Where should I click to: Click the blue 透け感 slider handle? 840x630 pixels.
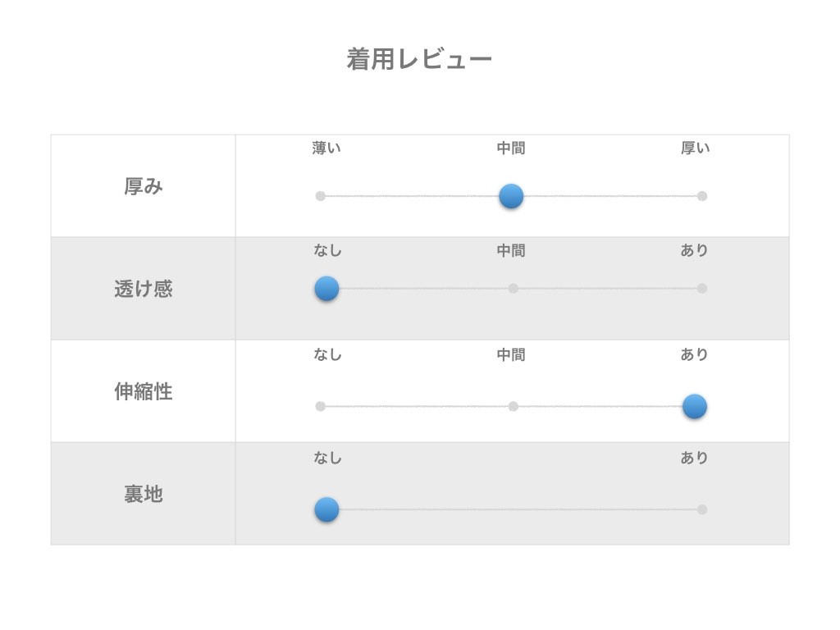pos(326,289)
